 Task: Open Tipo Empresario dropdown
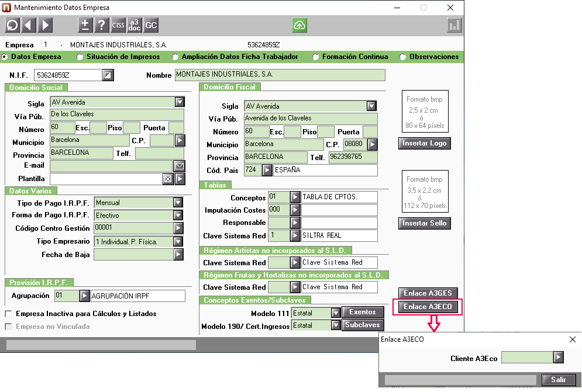178,241
